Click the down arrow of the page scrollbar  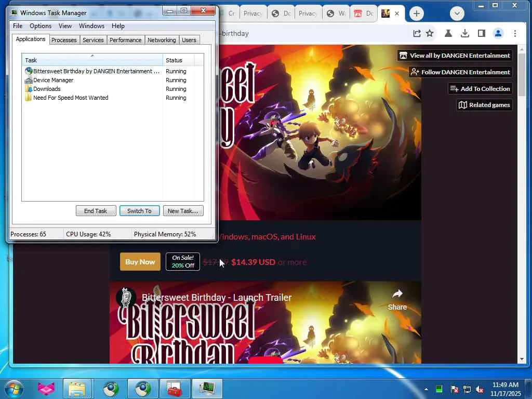coord(522,360)
